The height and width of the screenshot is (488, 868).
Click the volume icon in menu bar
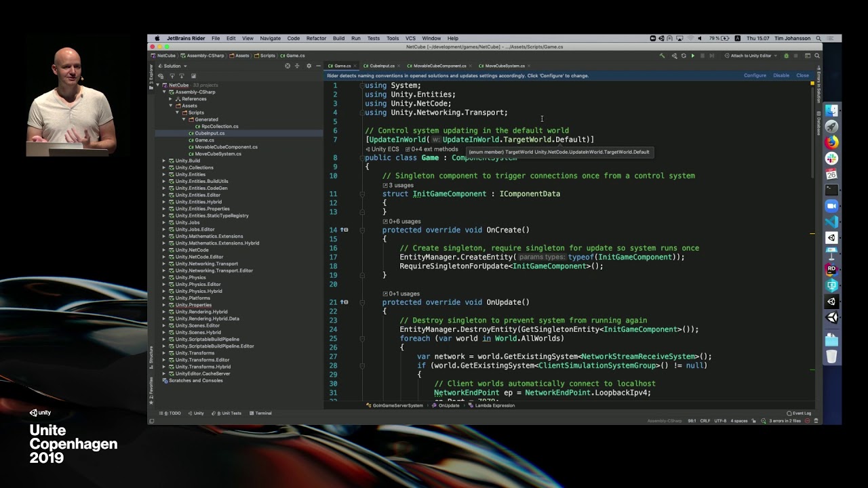point(700,39)
